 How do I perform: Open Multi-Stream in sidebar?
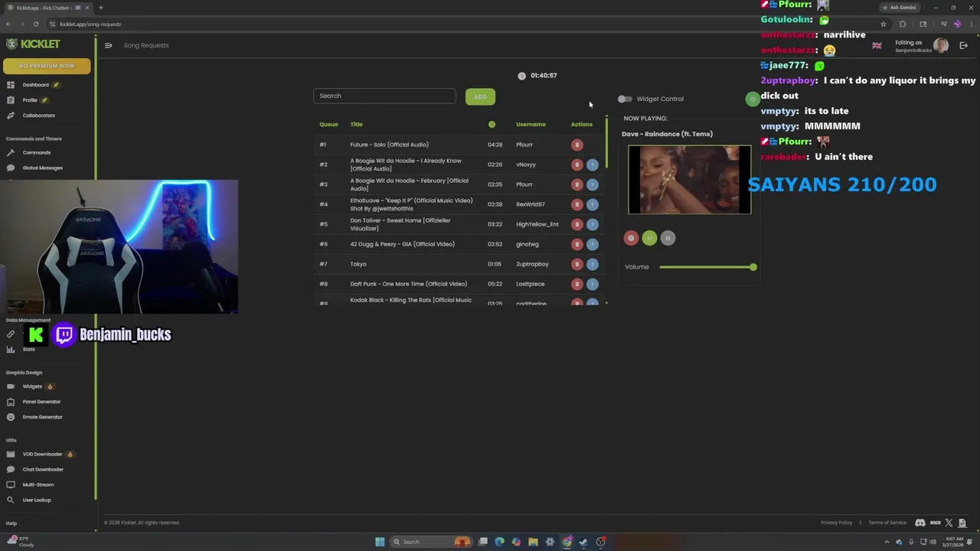pyautogui.click(x=38, y=484)
